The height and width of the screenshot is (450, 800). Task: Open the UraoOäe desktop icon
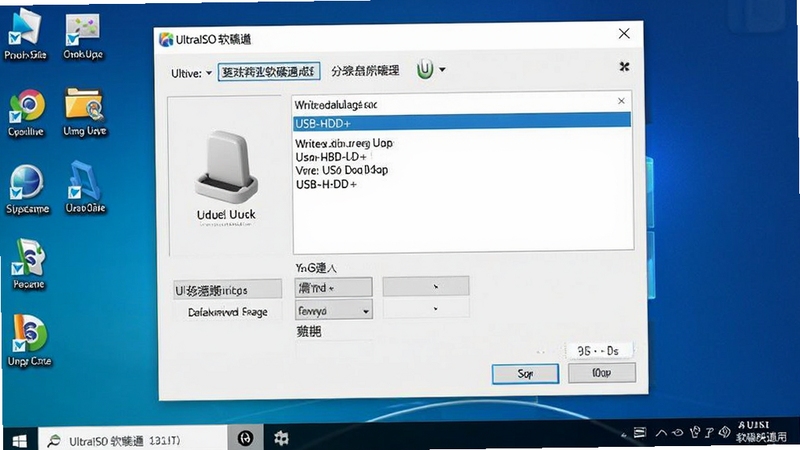coord(85,187)
